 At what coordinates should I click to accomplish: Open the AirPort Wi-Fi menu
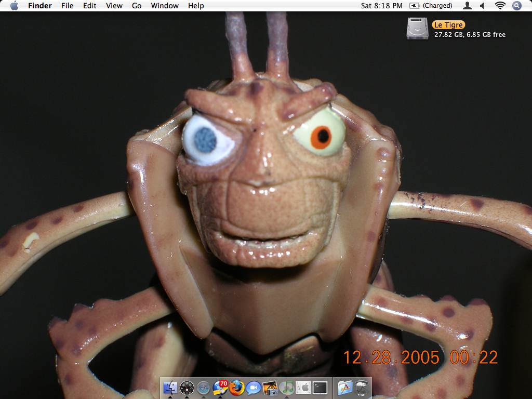coord(500,5)
